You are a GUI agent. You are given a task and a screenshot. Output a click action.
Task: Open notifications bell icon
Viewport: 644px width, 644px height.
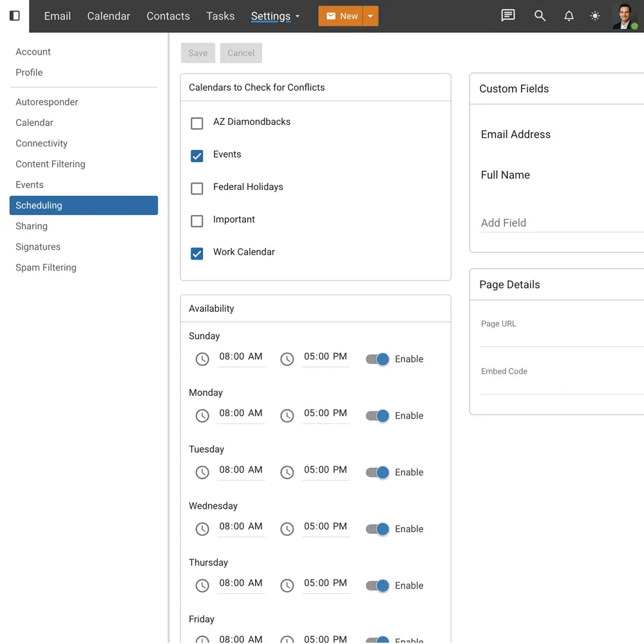(569, 16)
